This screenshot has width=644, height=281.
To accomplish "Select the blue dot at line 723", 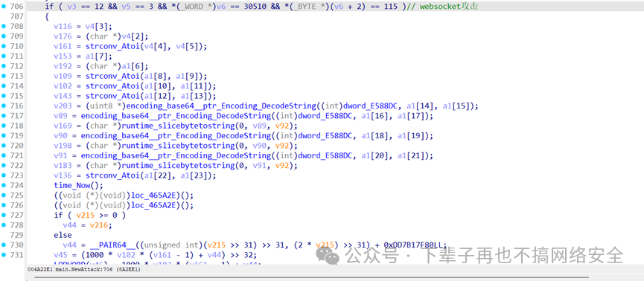I will click(x=4, y=175).
